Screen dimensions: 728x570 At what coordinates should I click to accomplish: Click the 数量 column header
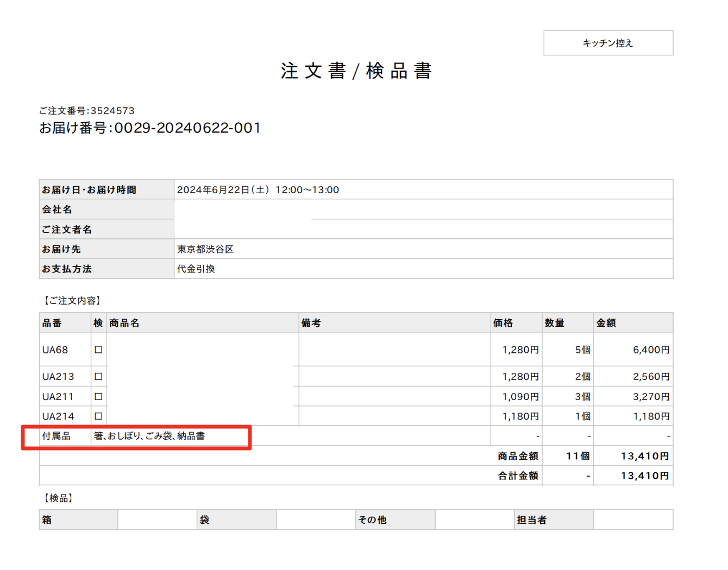568,322
